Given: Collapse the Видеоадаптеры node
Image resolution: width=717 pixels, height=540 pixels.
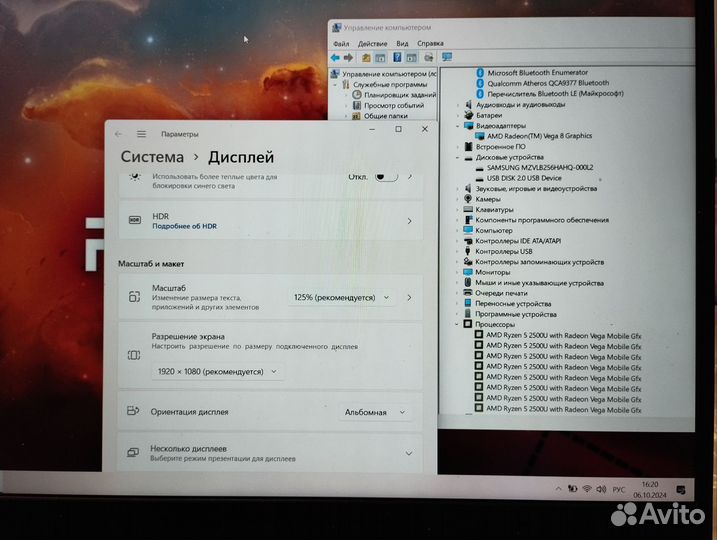Looking at the screenshot, I should [458, 126].
